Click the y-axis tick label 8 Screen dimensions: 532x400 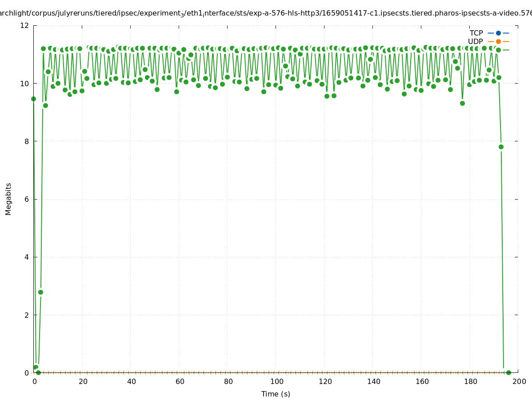(27, 141)
